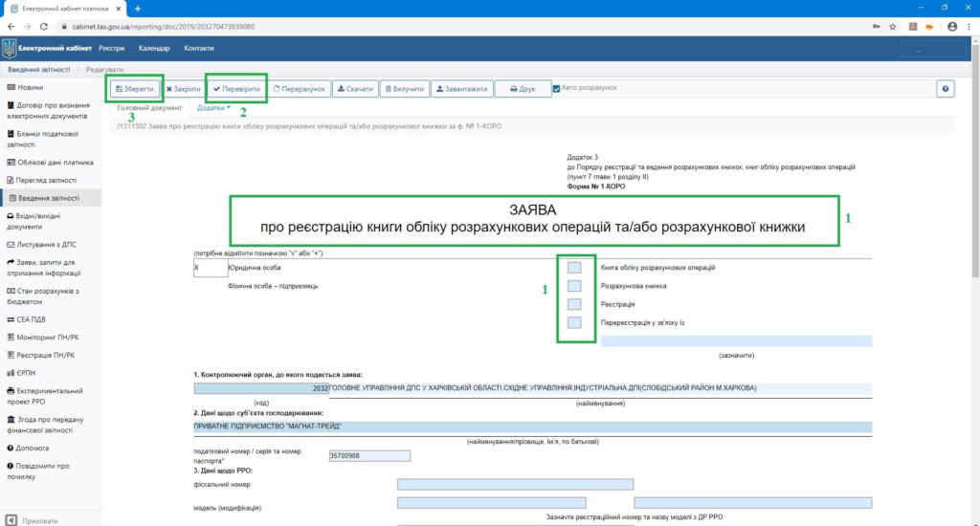This screenshot has width=980, height=526.
Task: Bookmark this page with the star icon
Action: (x=895, y=27)
